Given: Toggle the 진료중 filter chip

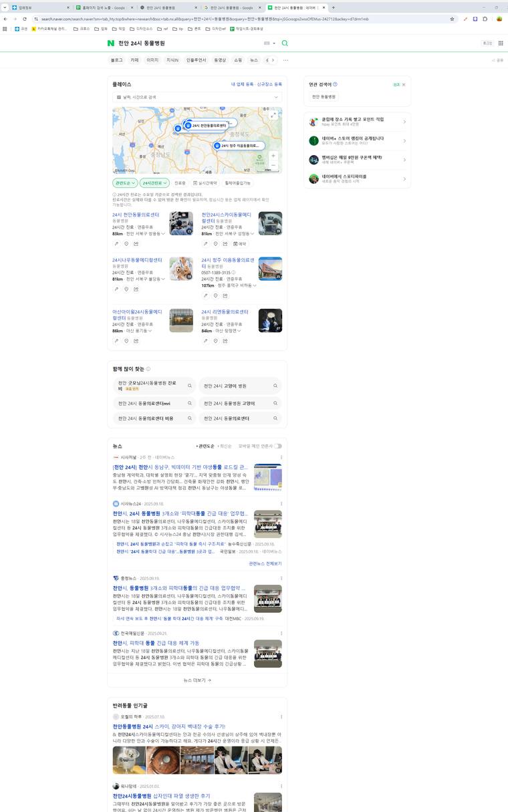Looking at the screenshot, I should click(x=180, y=183).
